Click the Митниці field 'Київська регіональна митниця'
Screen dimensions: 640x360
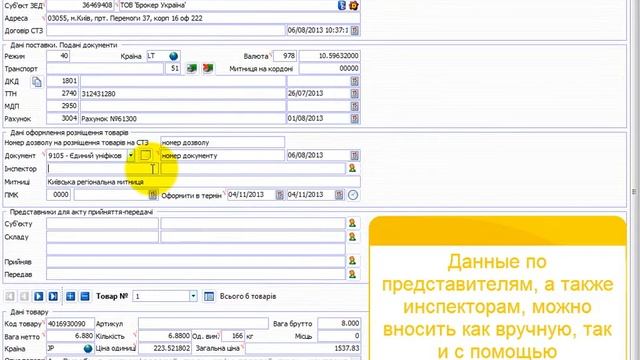pos(203,182)
